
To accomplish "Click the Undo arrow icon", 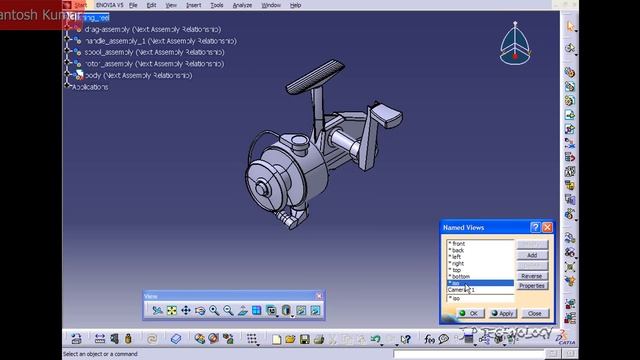I will 375,339.
